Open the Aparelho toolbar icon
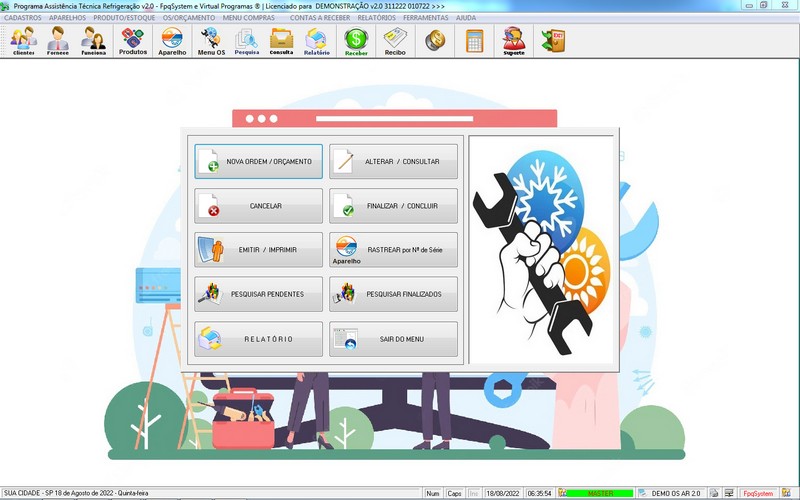 tap(172, 41)
